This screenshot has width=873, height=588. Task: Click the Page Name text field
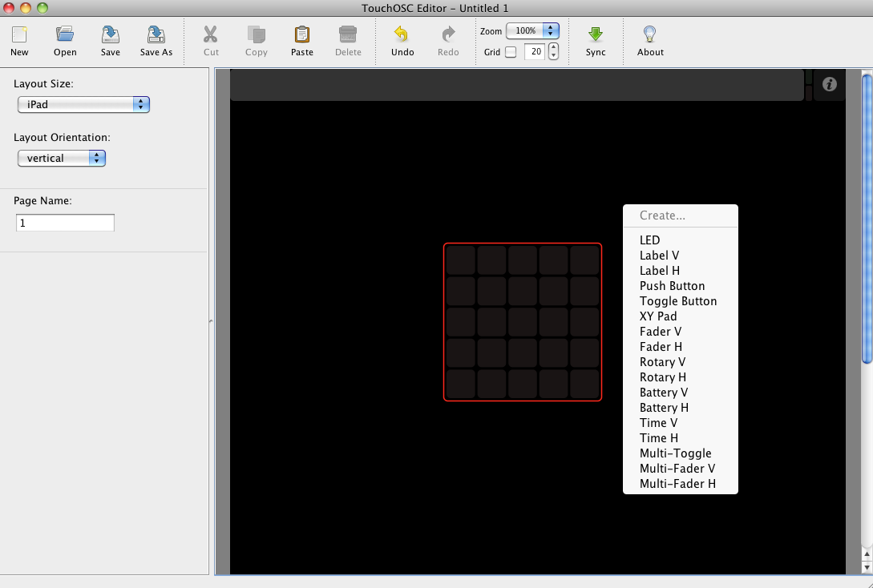click(65, 223)
